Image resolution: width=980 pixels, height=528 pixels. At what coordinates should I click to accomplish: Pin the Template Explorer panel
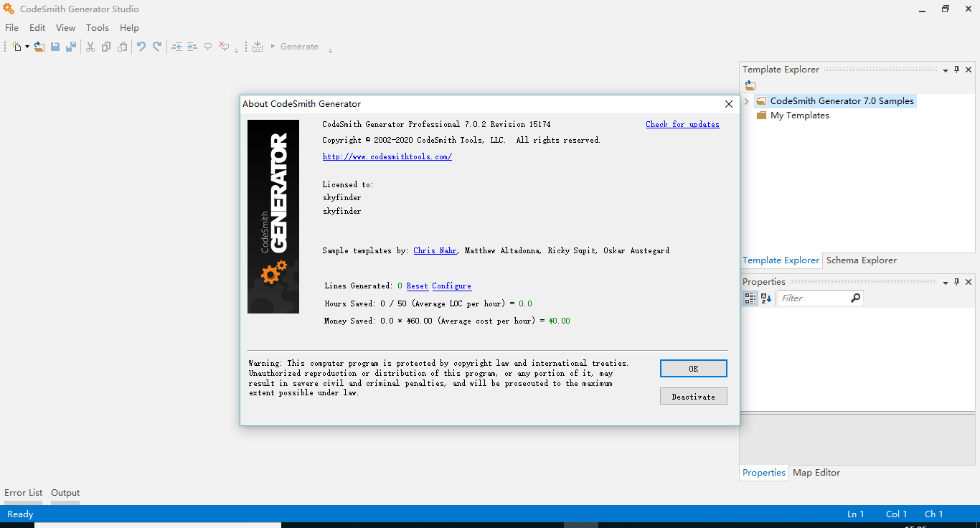point(956,70)
